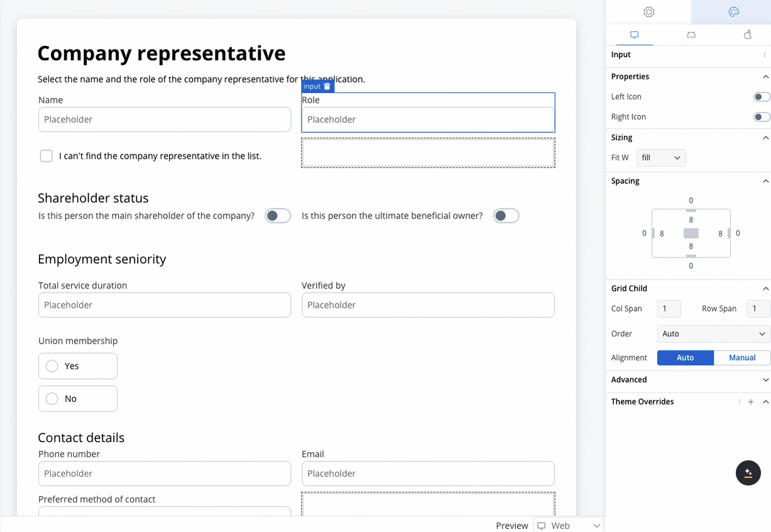Add a new theme override
The height and width of the screenshot is (532, 771).
(x=751, y=402)
